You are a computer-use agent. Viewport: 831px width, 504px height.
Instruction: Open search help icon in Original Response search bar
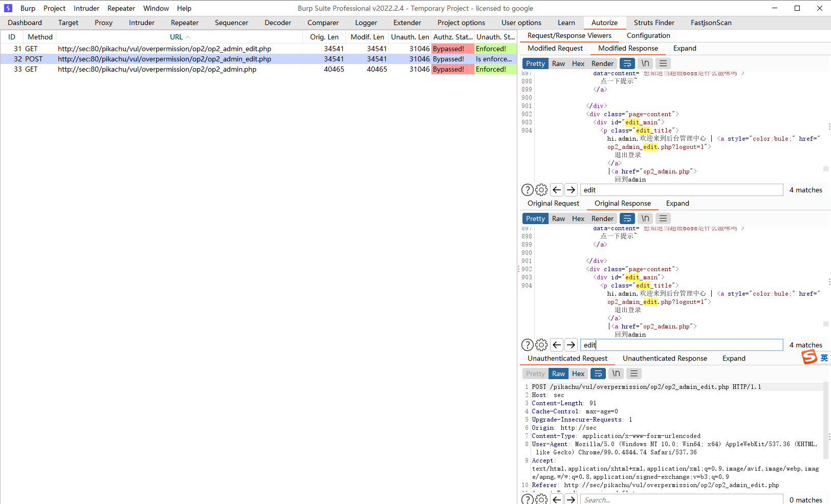click(x=527, y=345)
